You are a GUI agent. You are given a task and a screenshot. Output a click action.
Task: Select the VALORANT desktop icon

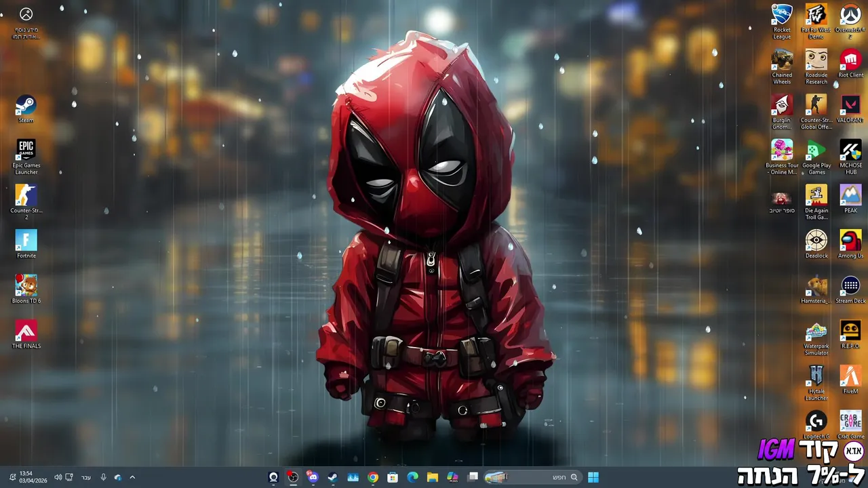click(850, 109)
